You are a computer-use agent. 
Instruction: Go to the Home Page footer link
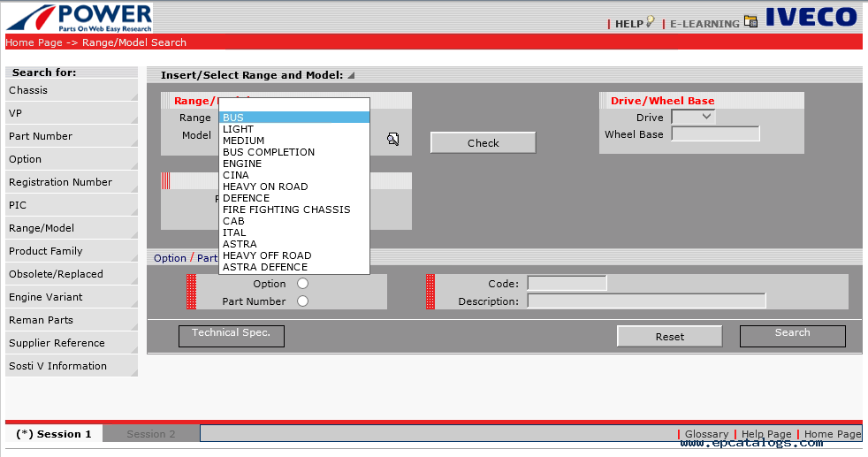(x=833, y=434)
